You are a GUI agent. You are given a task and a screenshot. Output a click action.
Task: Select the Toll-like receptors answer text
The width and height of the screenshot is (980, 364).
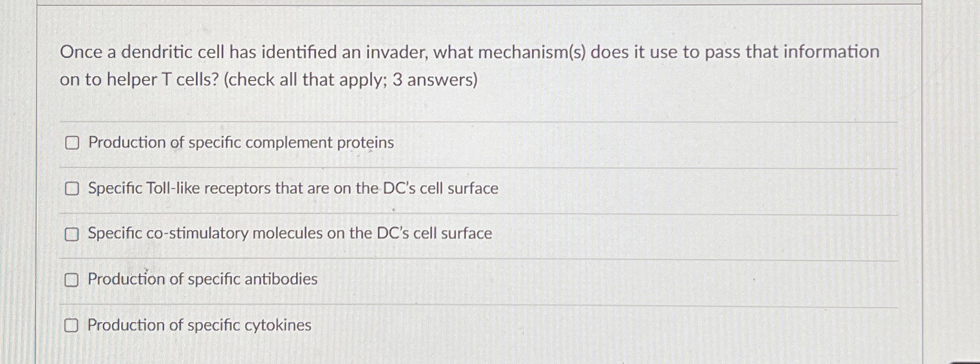coord(293,188)
